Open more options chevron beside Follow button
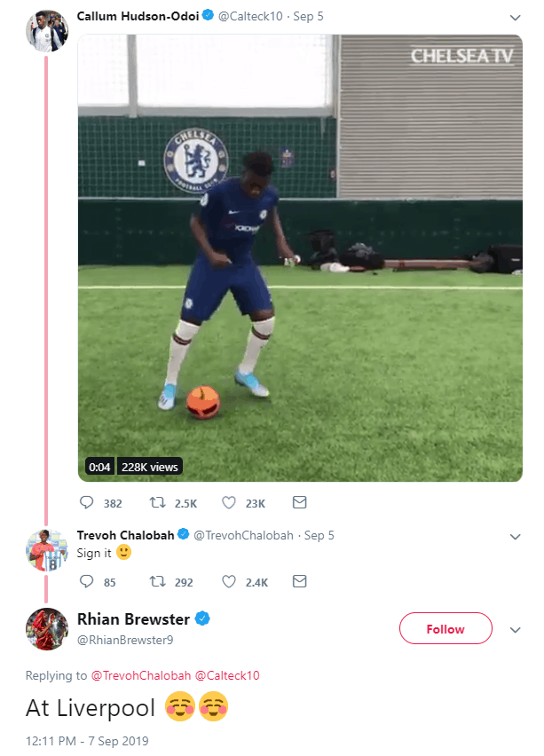The image size is (544, 756). (x=515, y=630)
